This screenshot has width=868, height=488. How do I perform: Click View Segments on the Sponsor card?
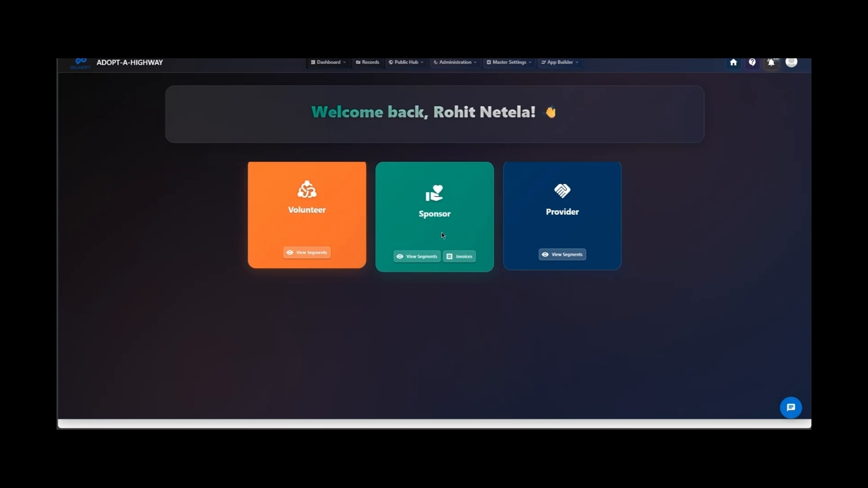pyautogui.click(x=416, y=256)
